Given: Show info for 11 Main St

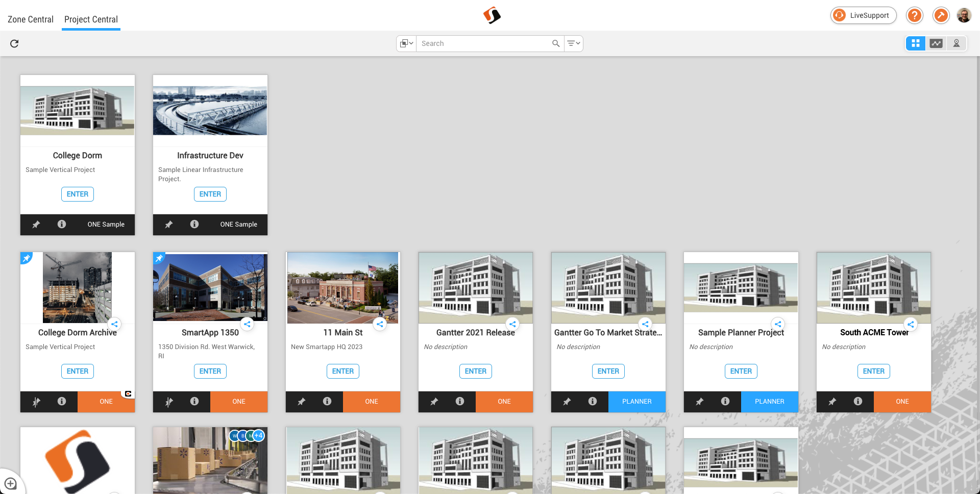Looking at the screenshot, I should pos(327,401).
